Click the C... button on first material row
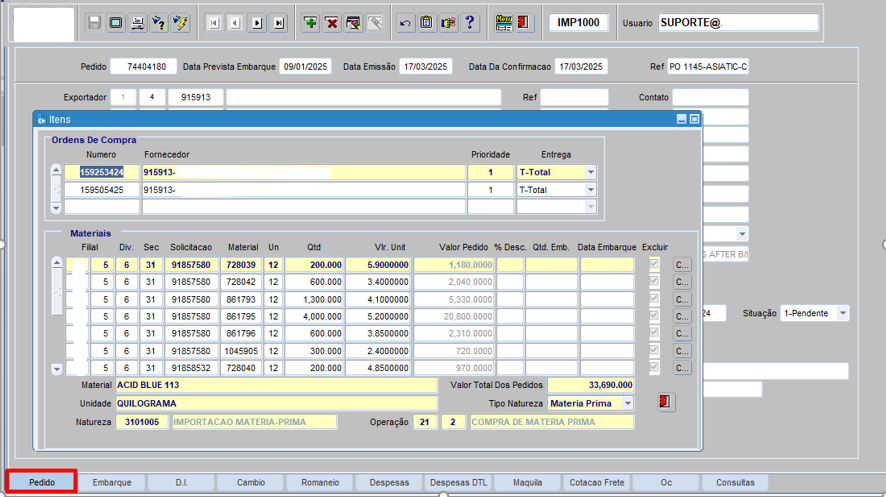This screenshot has width=886, height=497. (x=682, y=265)
